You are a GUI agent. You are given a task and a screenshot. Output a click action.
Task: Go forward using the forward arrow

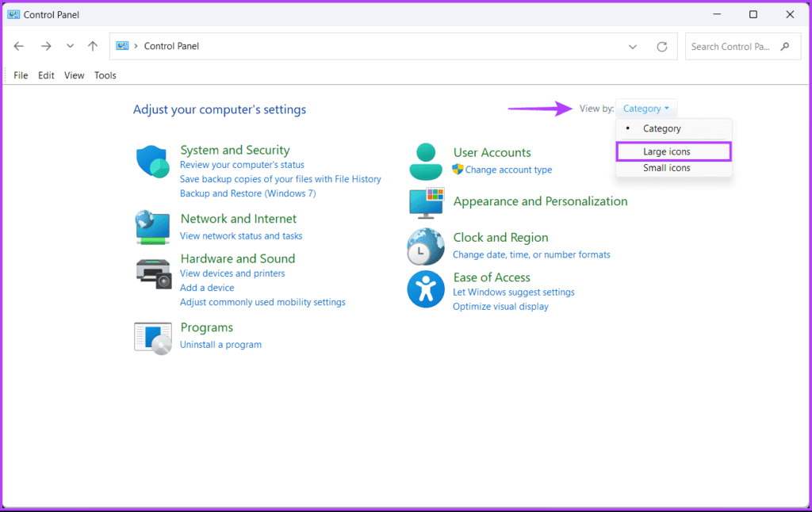(46, 46)
